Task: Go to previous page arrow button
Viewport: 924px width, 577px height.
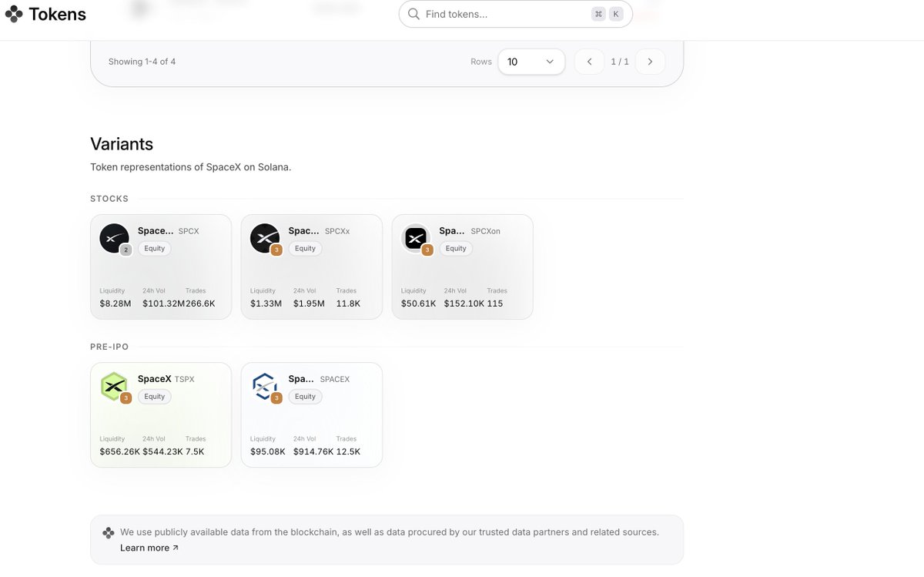Action: (x=589, y=62)
